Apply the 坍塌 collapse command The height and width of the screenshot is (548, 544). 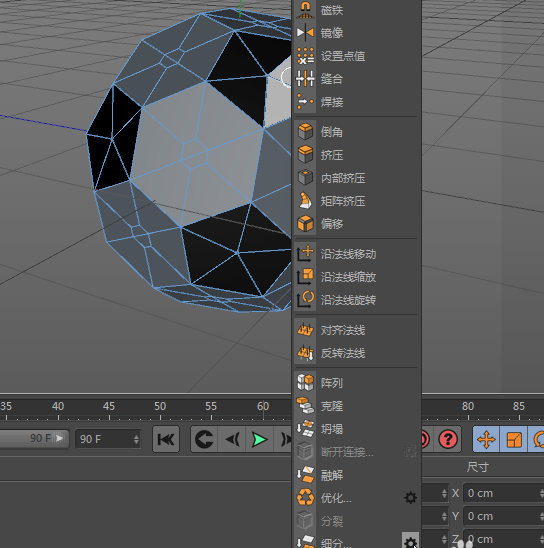(x=356, y=429)
